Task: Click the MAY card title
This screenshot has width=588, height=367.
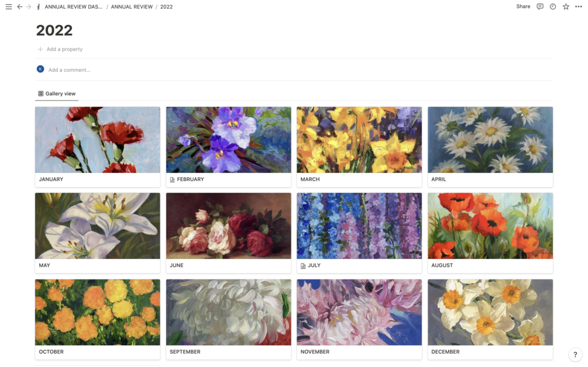Action: point(44,265)
